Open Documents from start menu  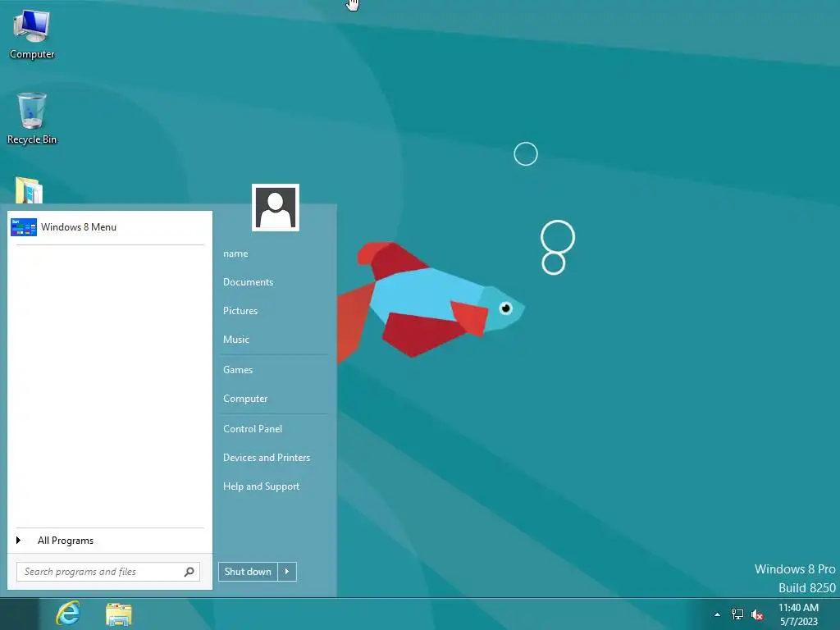[x=248, y=282]
